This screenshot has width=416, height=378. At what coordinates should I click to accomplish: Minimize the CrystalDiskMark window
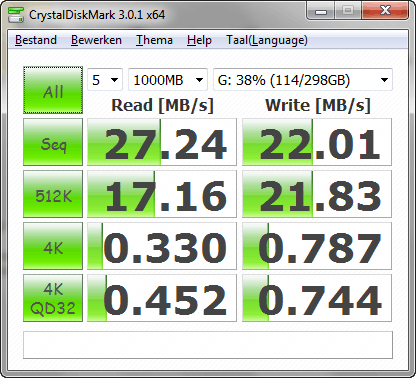[321, 11]
